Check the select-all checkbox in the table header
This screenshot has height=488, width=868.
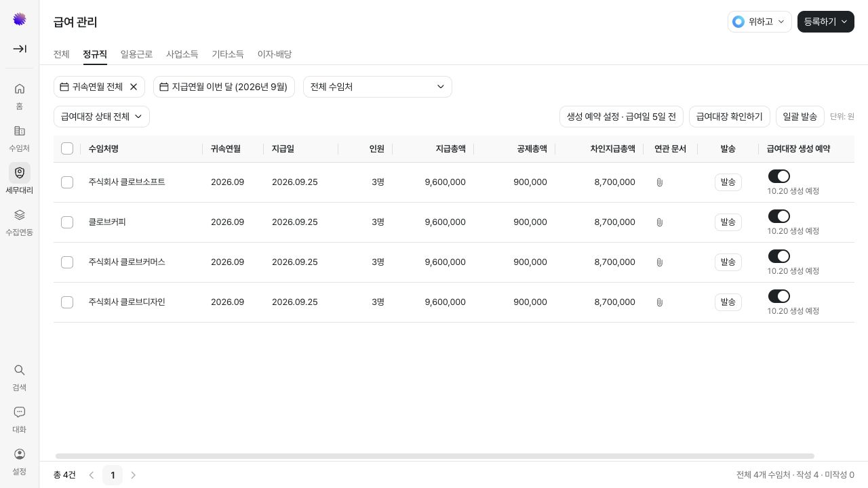(67, 148)
